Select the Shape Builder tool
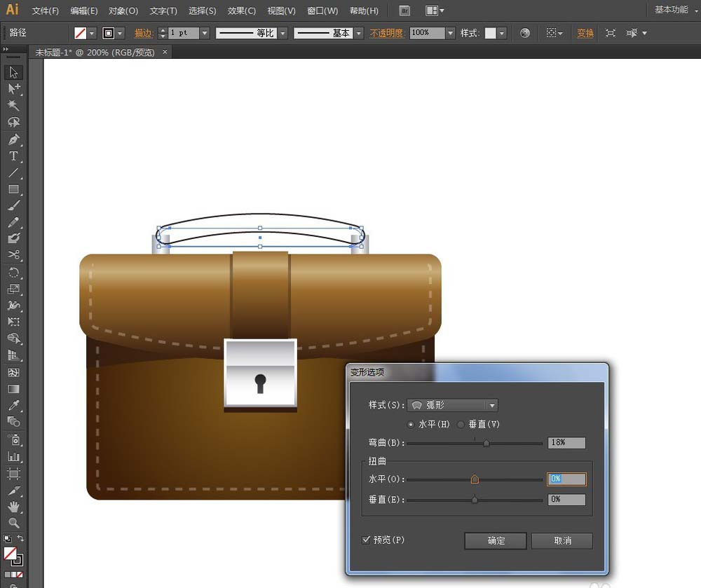 pyautogui.click(x=13, y=339)
